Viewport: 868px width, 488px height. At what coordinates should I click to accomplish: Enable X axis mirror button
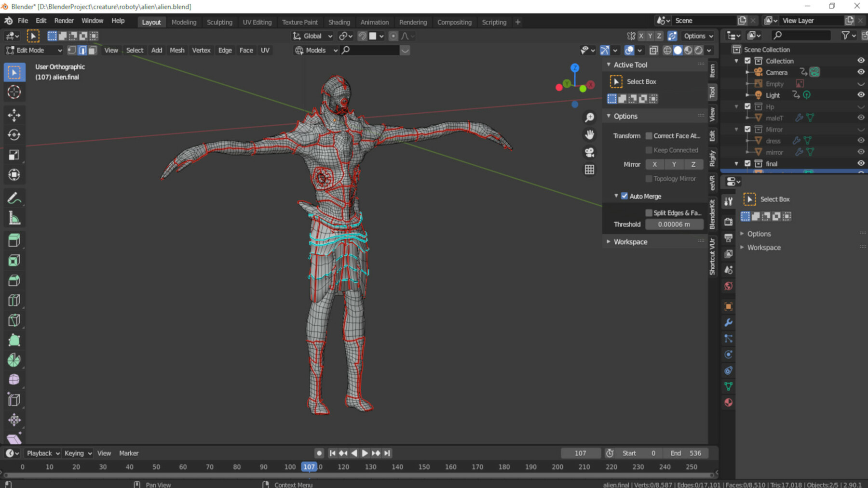(654, 164)
